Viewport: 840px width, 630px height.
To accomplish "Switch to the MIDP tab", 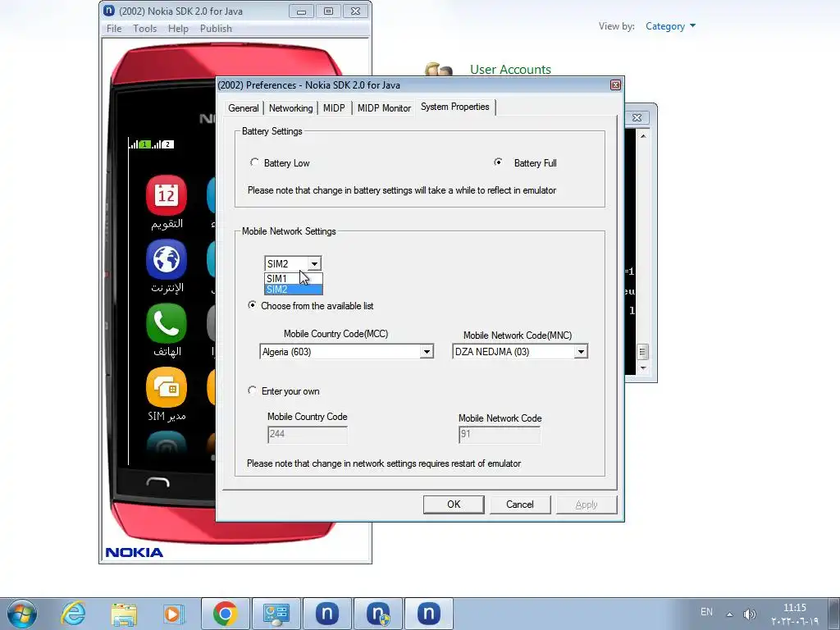I will (334, 108).
